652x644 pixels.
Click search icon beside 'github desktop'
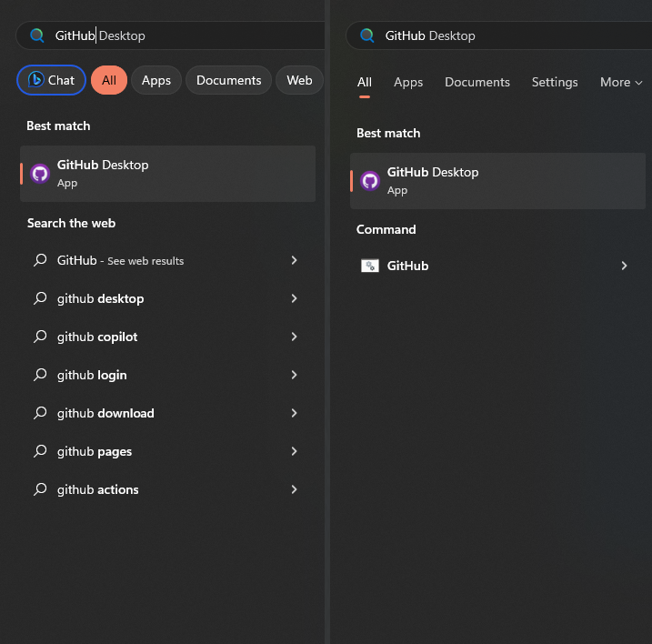40,298
